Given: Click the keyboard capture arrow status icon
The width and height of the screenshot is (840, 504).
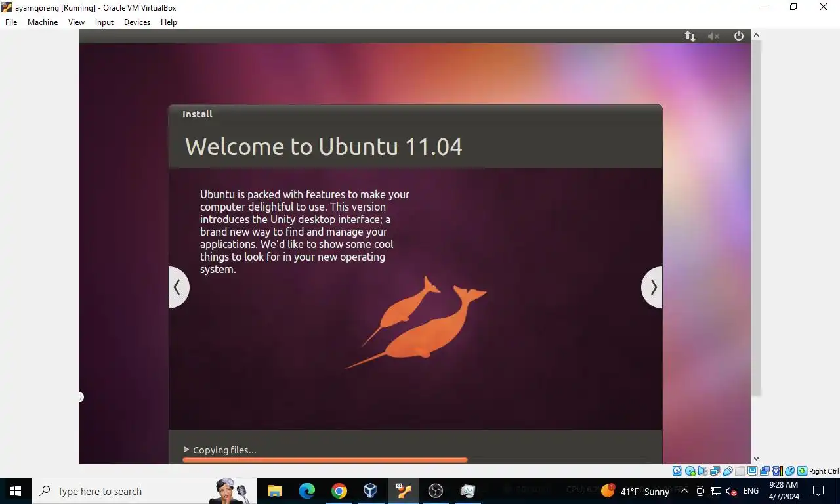Looking at the screenshot, I should pyautogui.click(x=803, y=471).
